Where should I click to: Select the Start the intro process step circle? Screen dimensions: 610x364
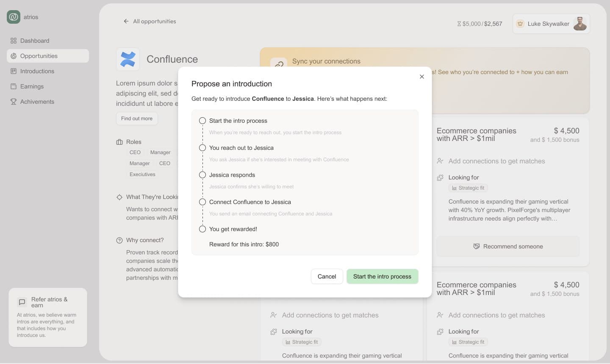tap(202, 121)
